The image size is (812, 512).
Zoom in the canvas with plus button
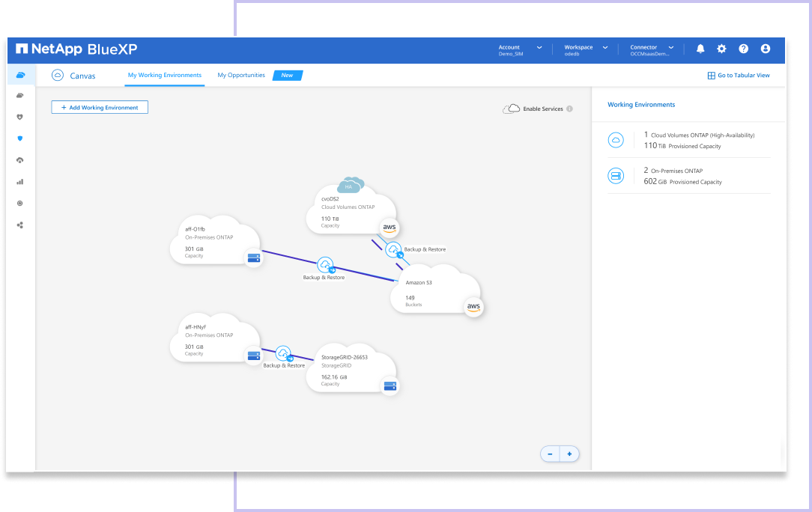point(569,454)
